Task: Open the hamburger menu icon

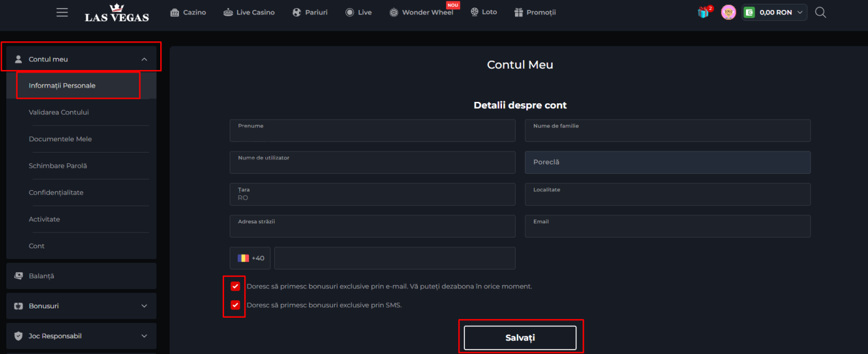Action: pos(62,13)
